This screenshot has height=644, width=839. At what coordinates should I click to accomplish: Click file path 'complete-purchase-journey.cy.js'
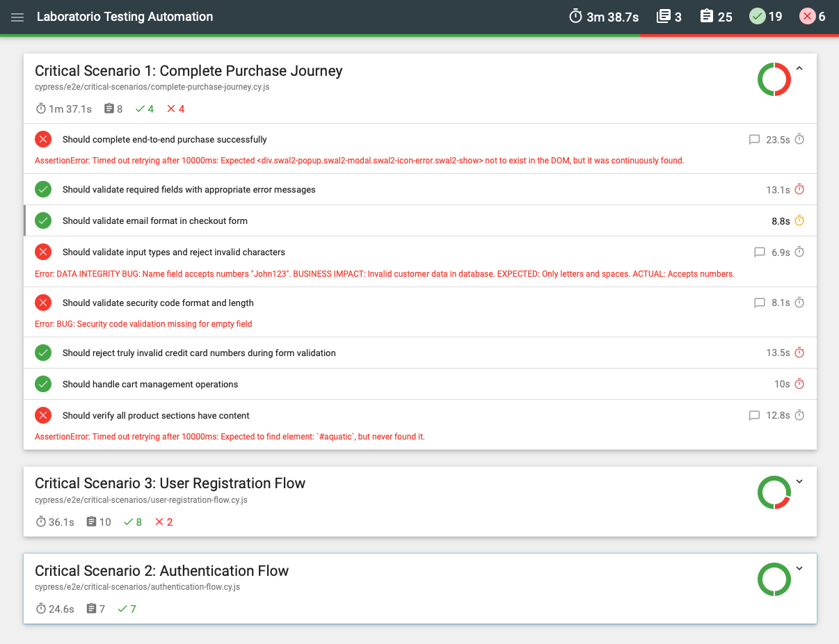tap(152, 87)
